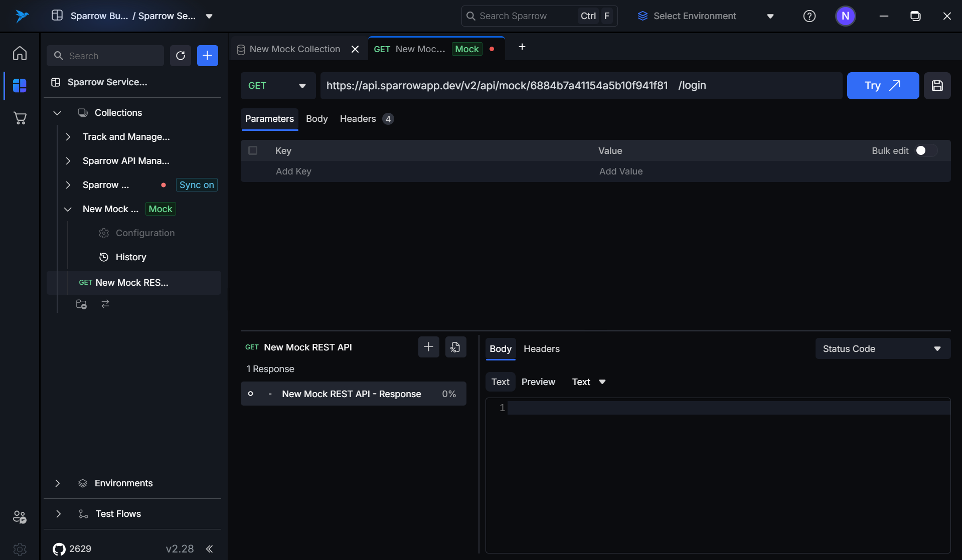
Task: Open the settings gear in the sidebar
Action: (20, 549)
